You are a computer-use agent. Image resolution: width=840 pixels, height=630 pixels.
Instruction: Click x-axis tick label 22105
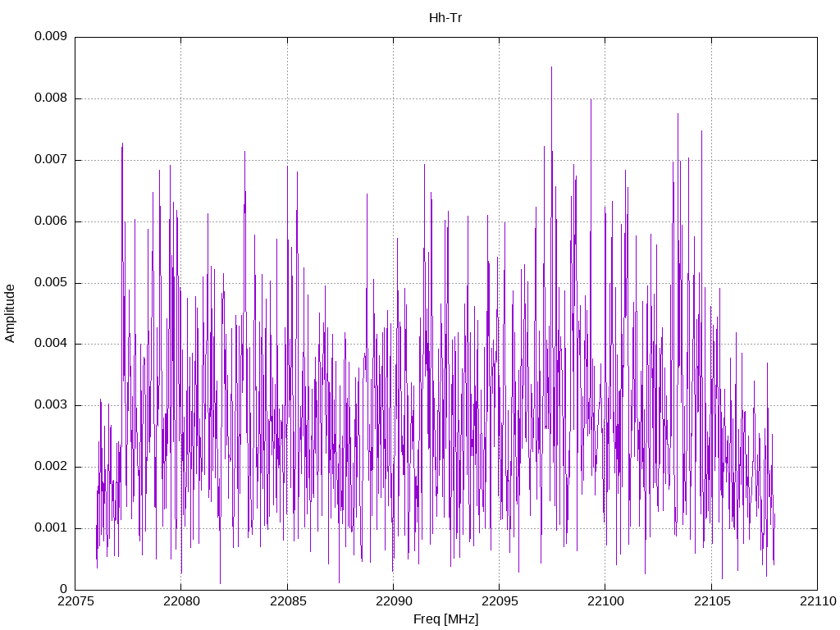[712, 601]
